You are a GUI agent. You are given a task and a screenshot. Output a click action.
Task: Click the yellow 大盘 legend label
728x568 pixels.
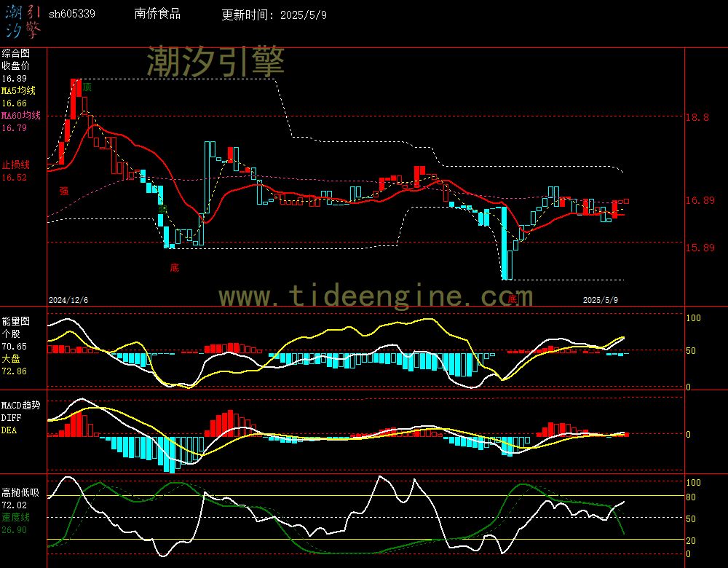[x=11, y=358]
